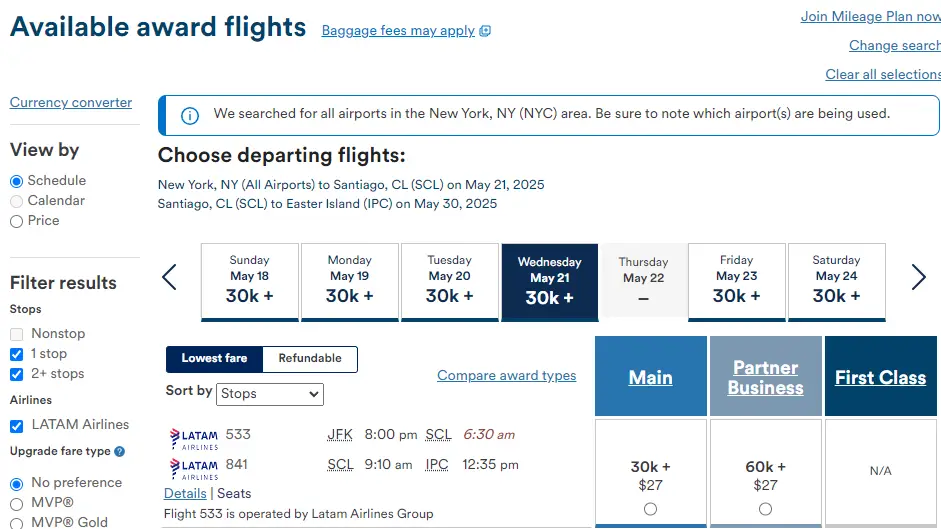
Task: Click the info icon in airport notice
Action: (189, 115)
